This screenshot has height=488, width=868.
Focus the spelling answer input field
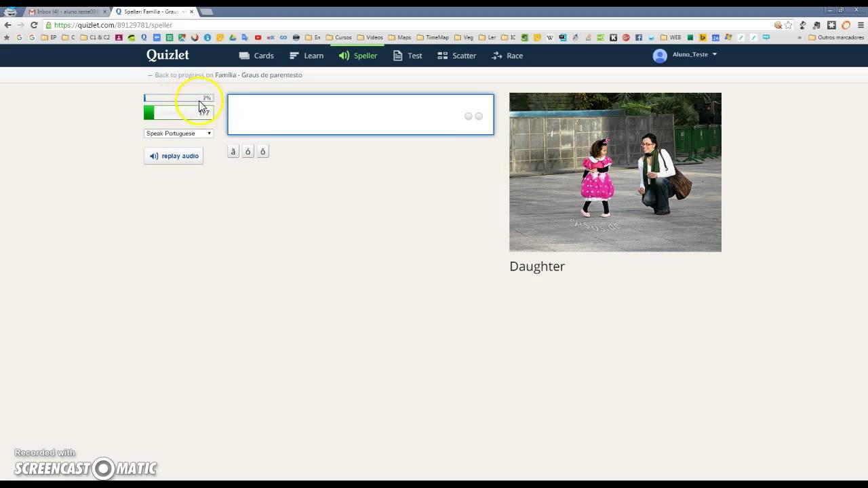[360, 115]
